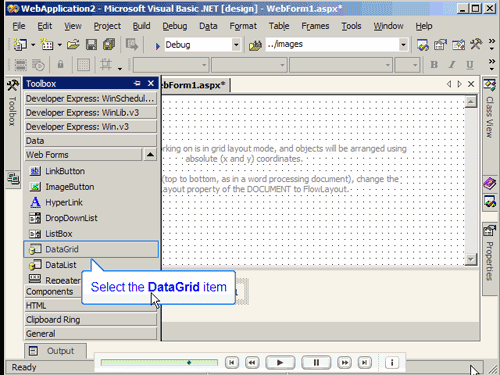This screenshot has height=375, width=500.
Task: Click the Save All icon
Action: tap(109, 44)
